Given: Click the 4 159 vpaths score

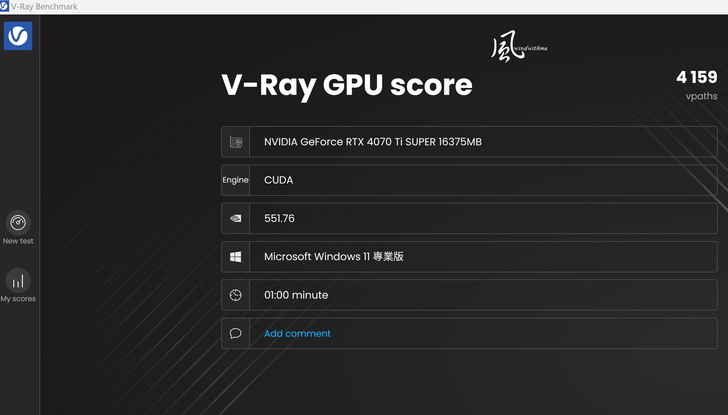Looking at the screenshot, I should [696, 77].
